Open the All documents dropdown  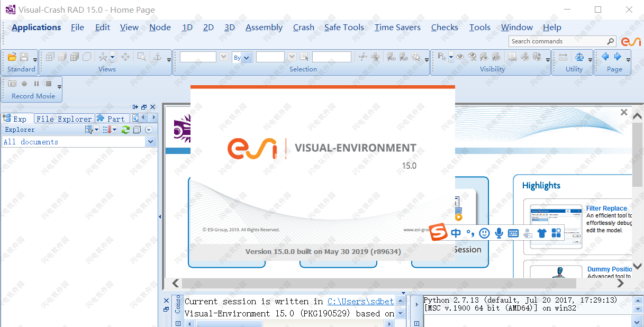coord(151,142)
